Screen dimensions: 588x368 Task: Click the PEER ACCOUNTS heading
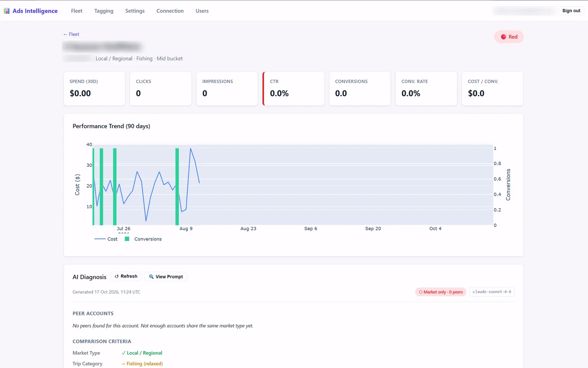point(93,314)
